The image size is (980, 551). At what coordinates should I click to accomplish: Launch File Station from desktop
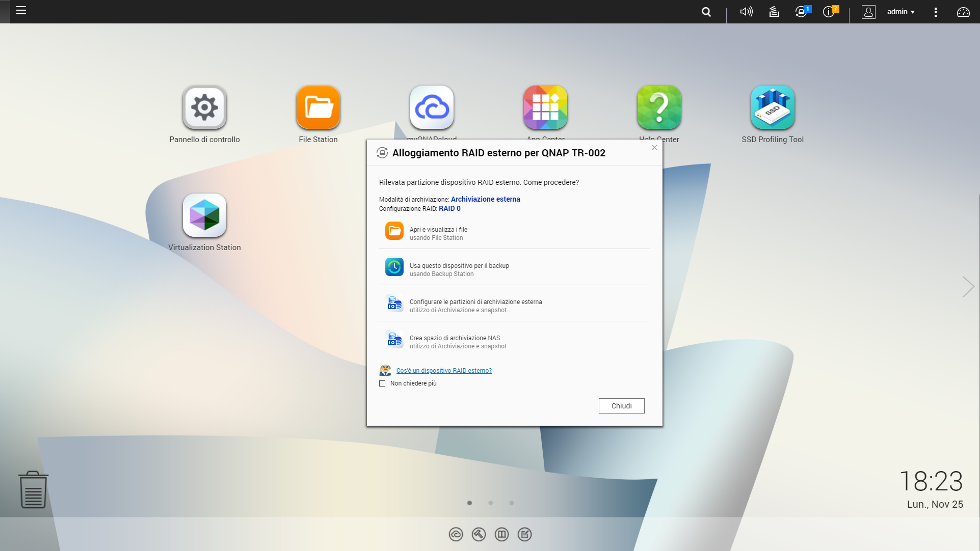[318, 107]
